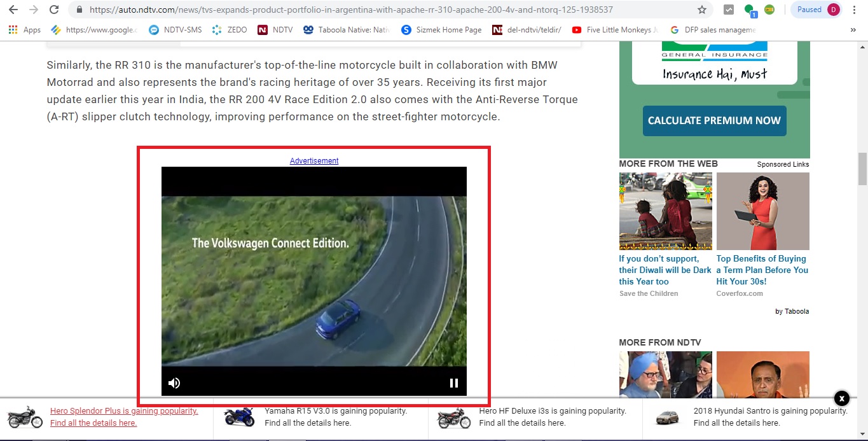Open the del-ndtvi/teldir bookmark
The height and width of the screenshot is (441, 868).
(x=527, y=30)
